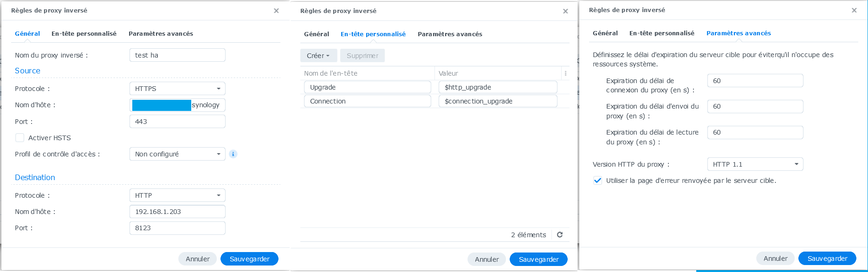Viewport: 868px width, 272px height.
Task: Select the Général tab in right dialog
Action: [605, 33]
